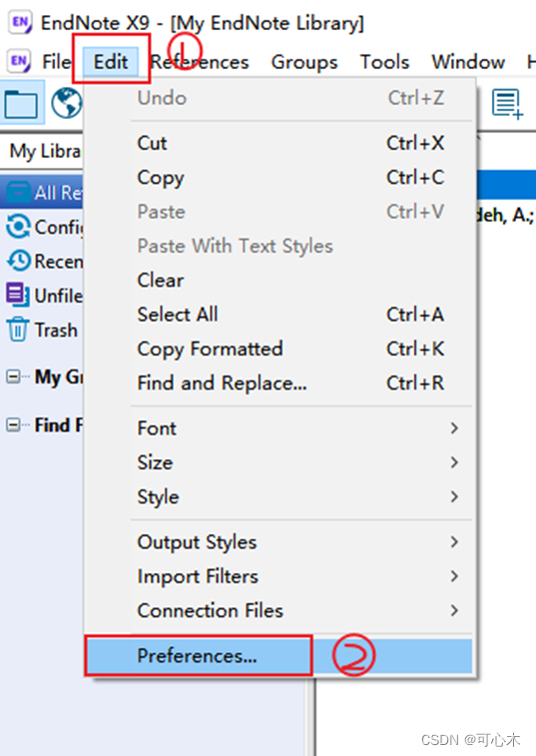
Task: Click the EndNote logo beside File menu
Action: click(19, 61)
